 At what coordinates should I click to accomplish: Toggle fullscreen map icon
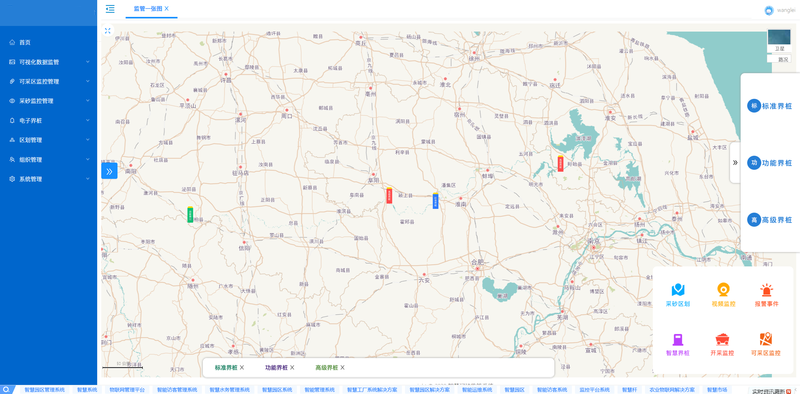[108, 31]
